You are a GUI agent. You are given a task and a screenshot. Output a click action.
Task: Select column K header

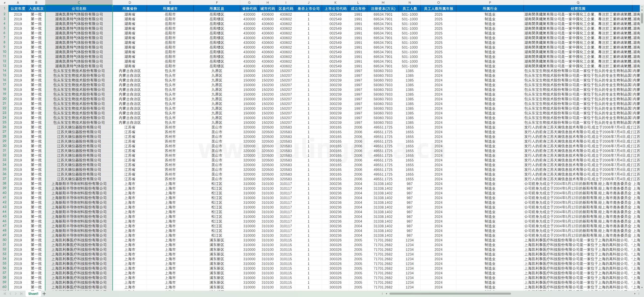click(336, 3)
